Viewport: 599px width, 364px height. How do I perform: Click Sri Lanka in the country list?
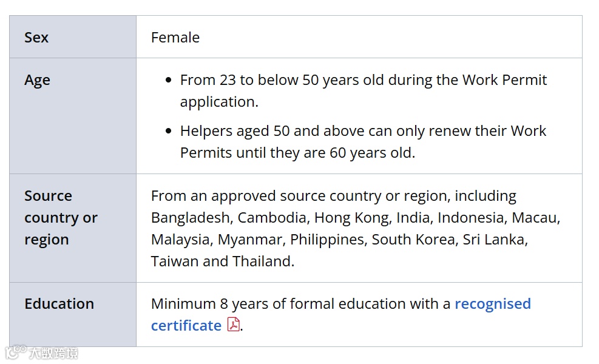point(494,240)
